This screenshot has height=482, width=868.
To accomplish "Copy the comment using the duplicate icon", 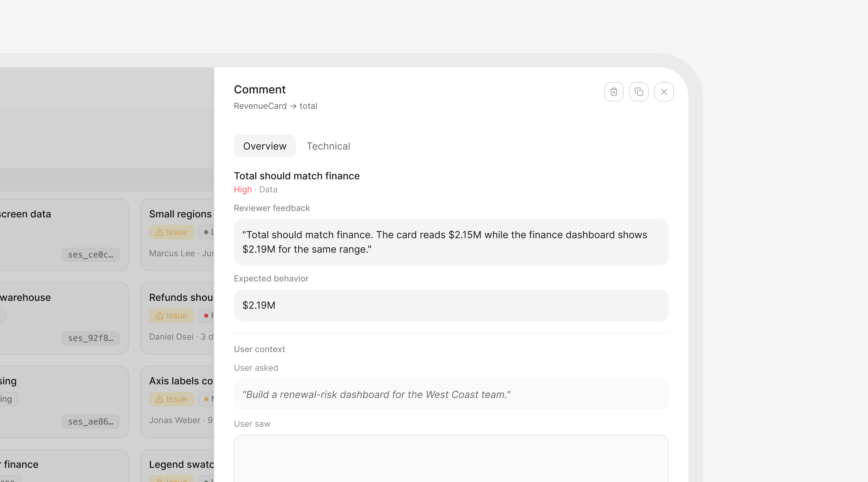I will coord(639,92).
